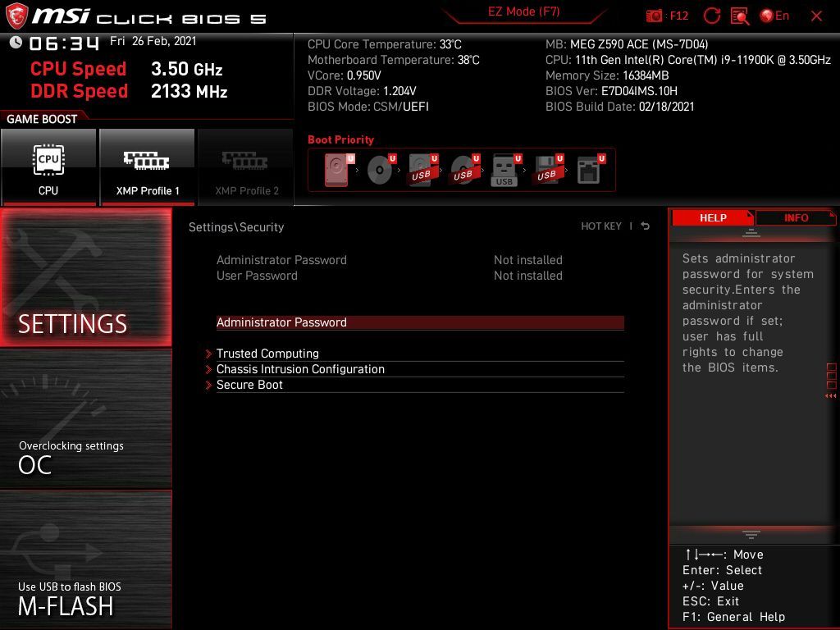The width and height of the screenshot is (840, 630).
Task: Click the BIOS Ver E7D04IMS.10H text
Action: 611,91
